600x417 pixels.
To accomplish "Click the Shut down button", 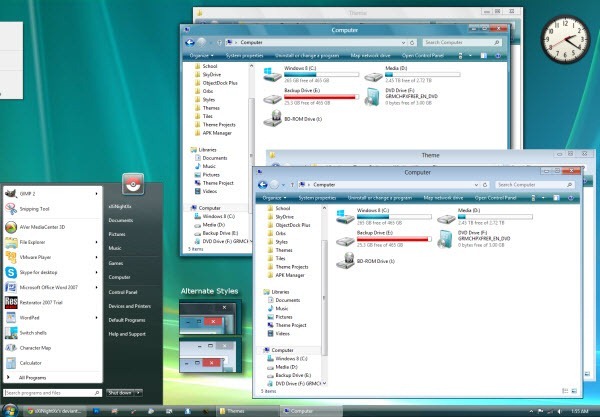I will click(x=120, y=393).
